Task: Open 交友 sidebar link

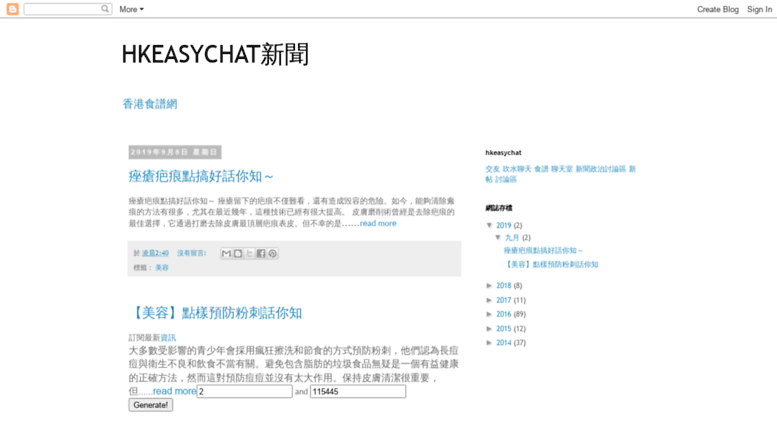Action: (493, 169)
